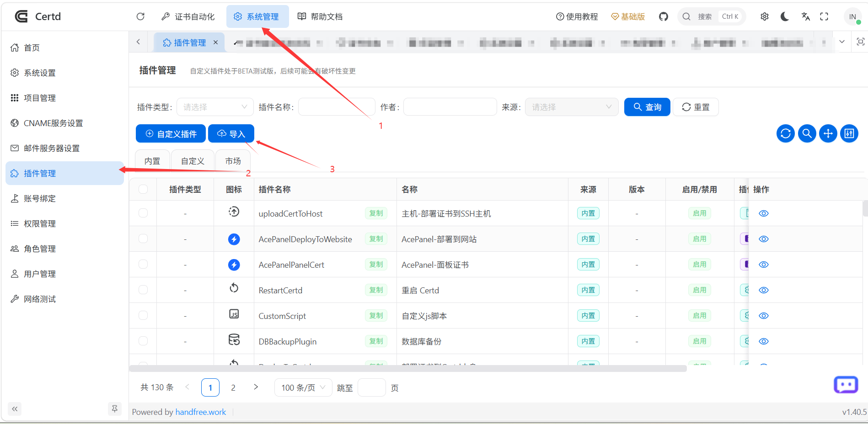Click the 基础版 edition badge
The height and width of the screenshot is (424, 868).
tap(628, 16)
